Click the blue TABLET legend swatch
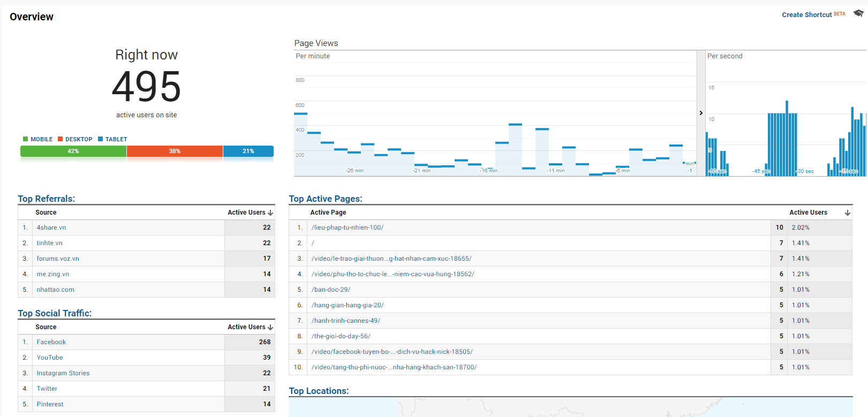Screen dimensions: 868x417 (100, 139)
